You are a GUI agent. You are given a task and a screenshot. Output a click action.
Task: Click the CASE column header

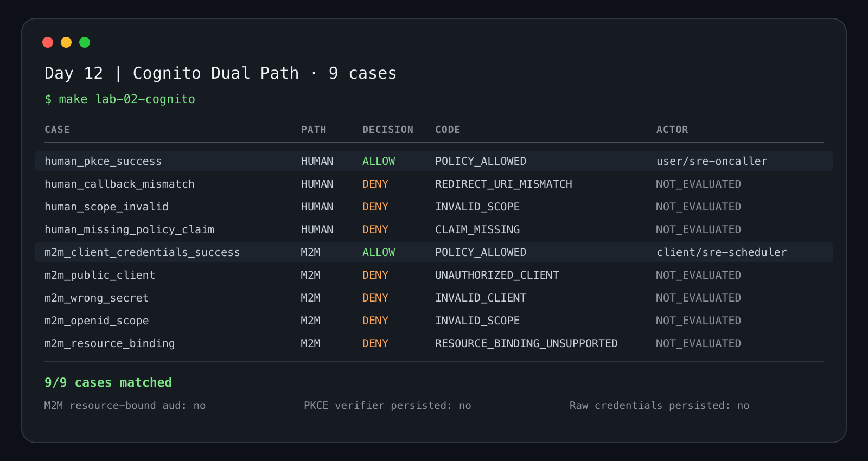(x=57, y=130)
